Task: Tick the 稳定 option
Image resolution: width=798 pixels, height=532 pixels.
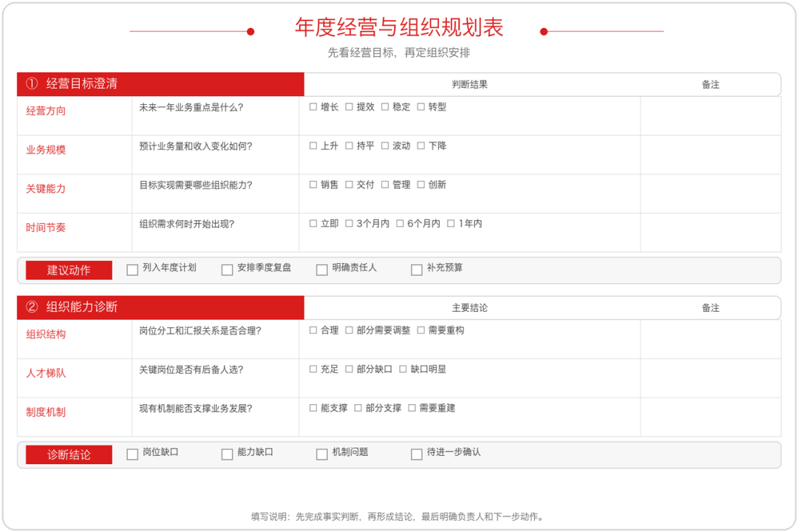Action: 385,107
